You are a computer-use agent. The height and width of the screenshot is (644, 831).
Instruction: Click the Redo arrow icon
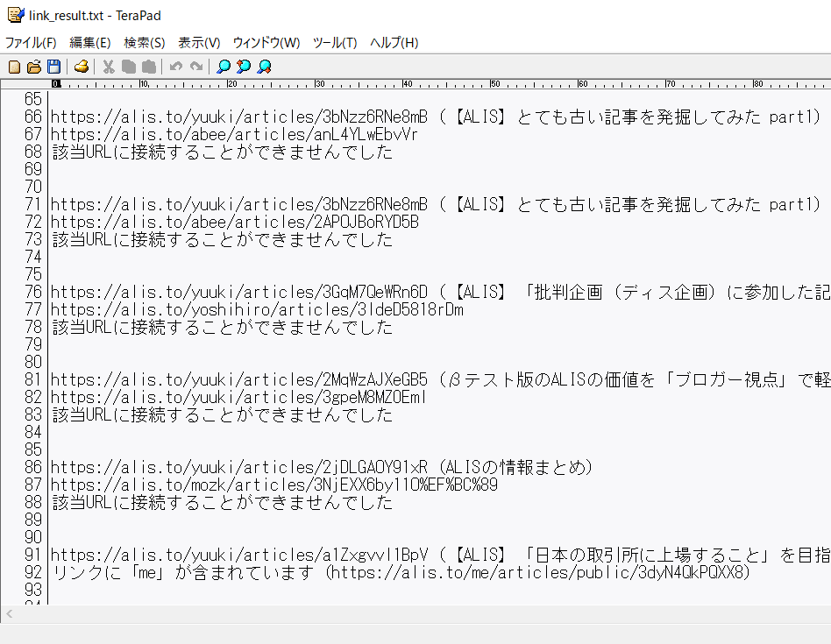pyautogui.click(x=196, y=67)
